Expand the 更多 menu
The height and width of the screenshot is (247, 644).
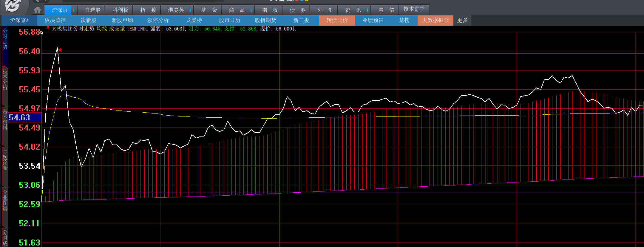click(x=462, y=20)
